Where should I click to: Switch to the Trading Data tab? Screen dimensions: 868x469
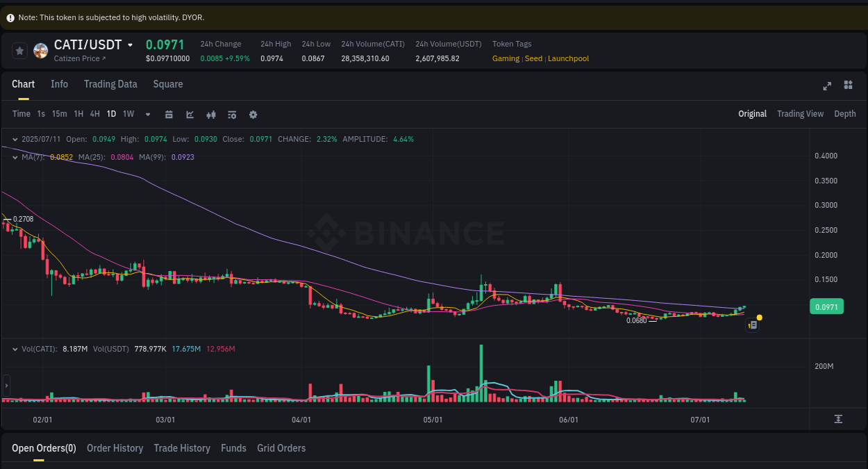coord(110,83)
